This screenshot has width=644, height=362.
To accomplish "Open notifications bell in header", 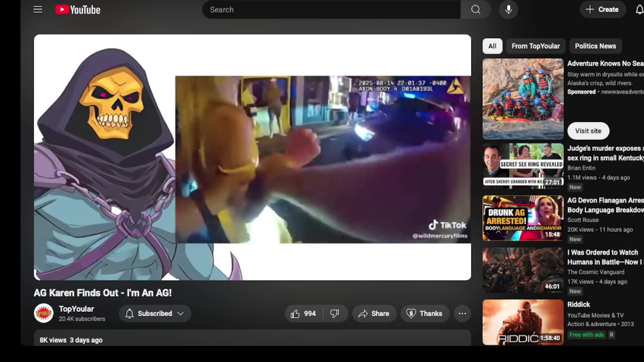I will click(639, 10).
